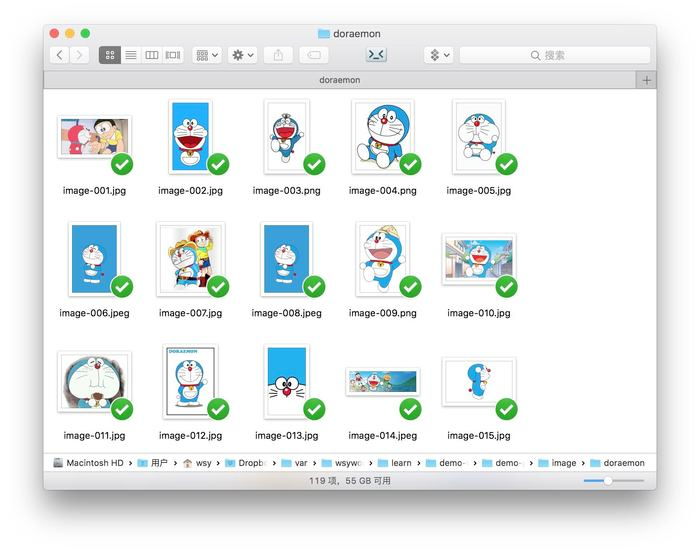700x552 pixels.
Task: Open the Dropbox toolbar dropdown
Action: click(x=439, y=55)
